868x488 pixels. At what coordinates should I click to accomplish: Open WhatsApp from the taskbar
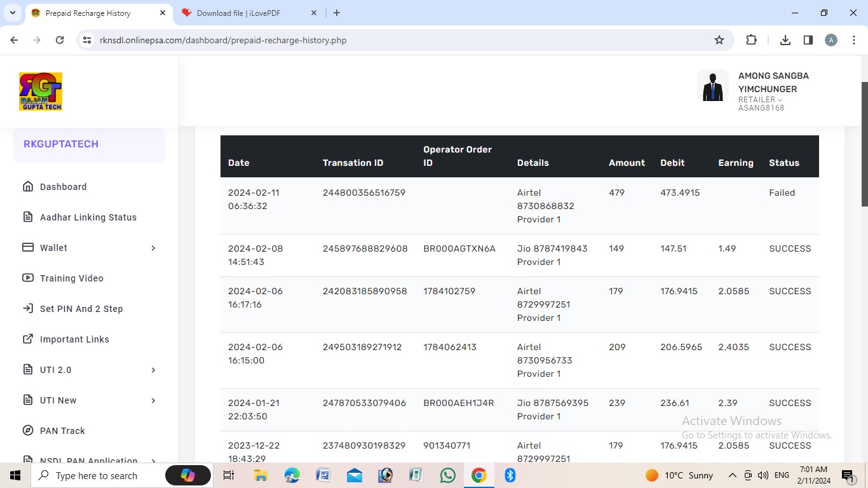coord(448,475)
